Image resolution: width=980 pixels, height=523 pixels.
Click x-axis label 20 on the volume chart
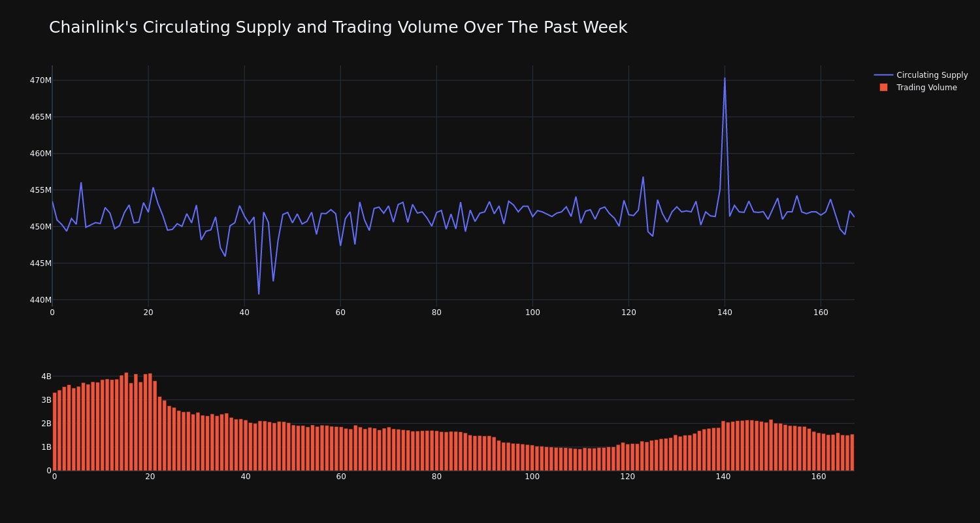coord(150,477)
